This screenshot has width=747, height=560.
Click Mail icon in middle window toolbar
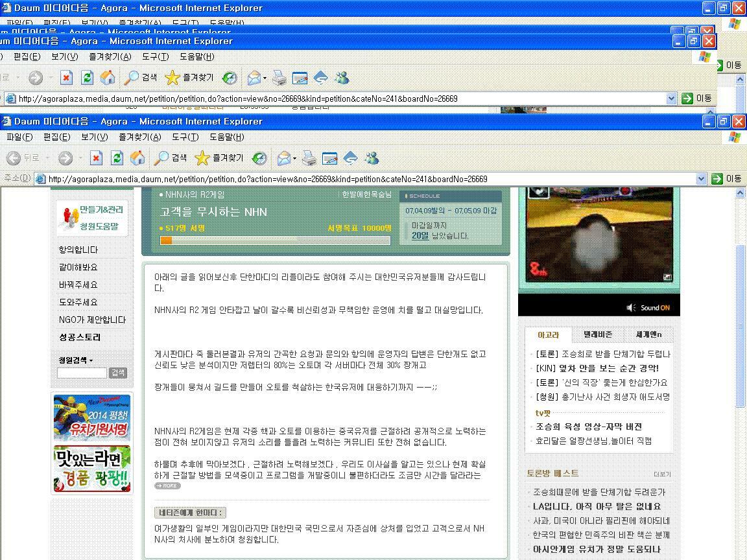tap(254, 78)
